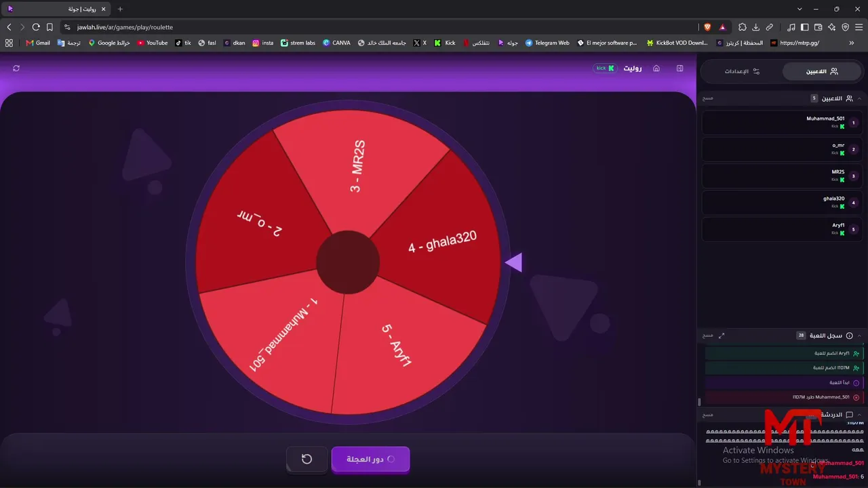Viewport: 868px width, 488px height.
Task: Open the Gmail bookmark
Action: [x=38, y=43]
